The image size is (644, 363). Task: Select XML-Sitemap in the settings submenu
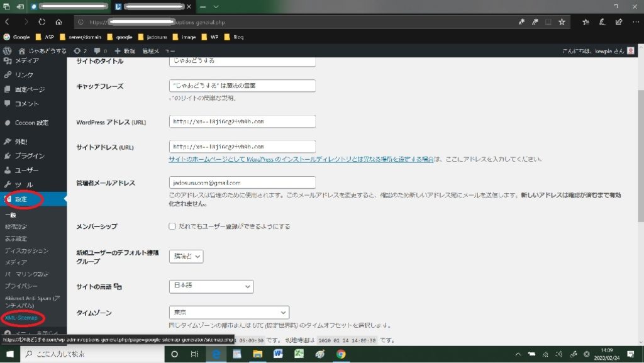[21, 318]
